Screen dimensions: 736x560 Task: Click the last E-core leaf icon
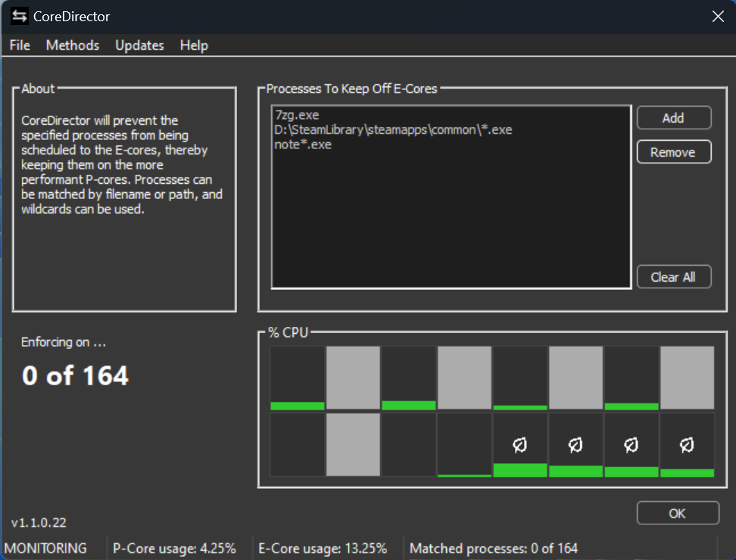(687, 446)
